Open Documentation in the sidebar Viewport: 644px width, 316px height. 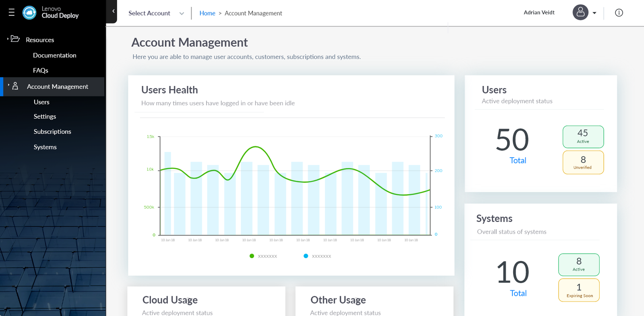[54, 55]
